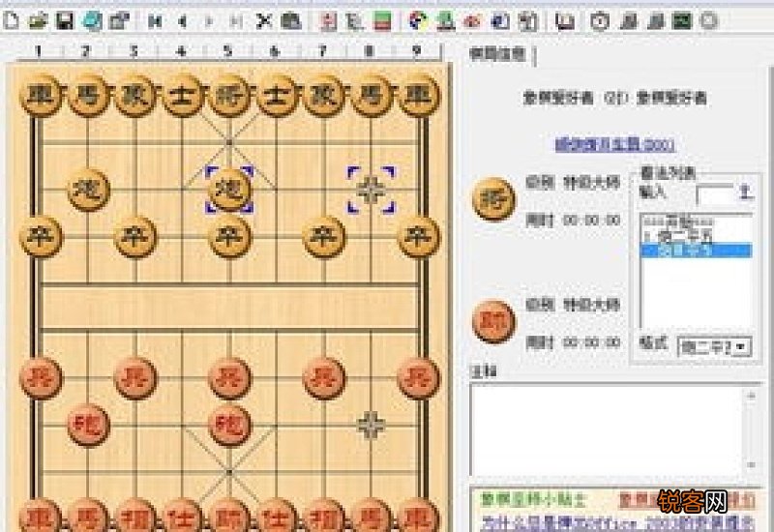Click the black general 将 on the board
The image size is (774, 532).
pos(229,95)
